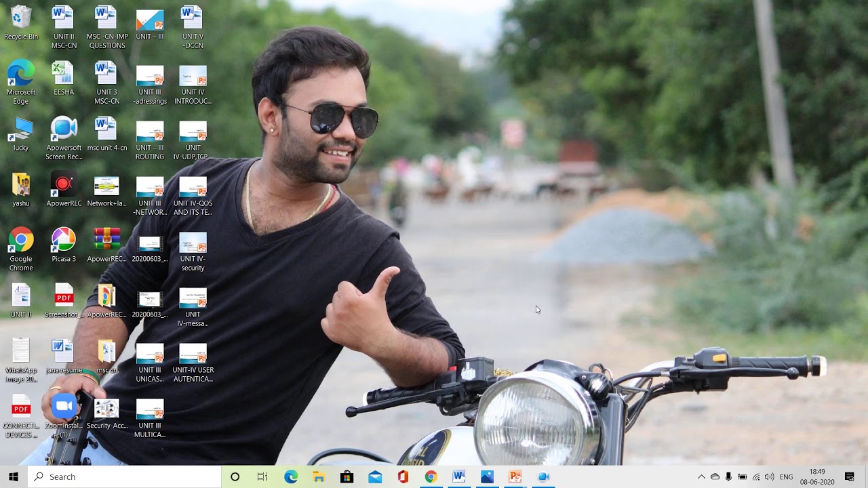Select the EESHA Excel file
The width and height of the screenshot is (868, 488).
(x=64, y=76)
